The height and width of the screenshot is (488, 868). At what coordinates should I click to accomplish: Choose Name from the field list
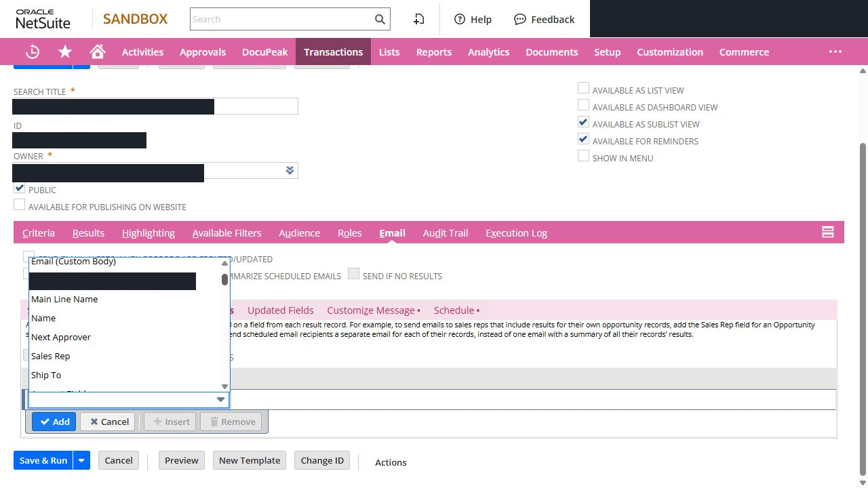(x=43, y=318)
